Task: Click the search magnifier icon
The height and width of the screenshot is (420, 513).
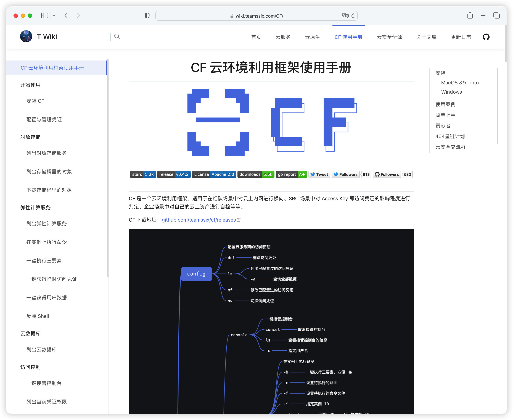Action: (117, 36)
